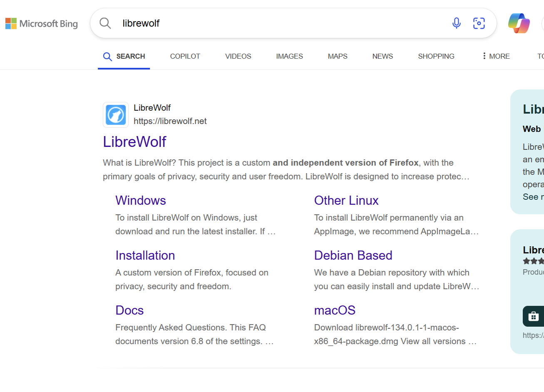Click 'To install LibreWolf on Windows' snippet
544x392 pixels.
(196, 224)
